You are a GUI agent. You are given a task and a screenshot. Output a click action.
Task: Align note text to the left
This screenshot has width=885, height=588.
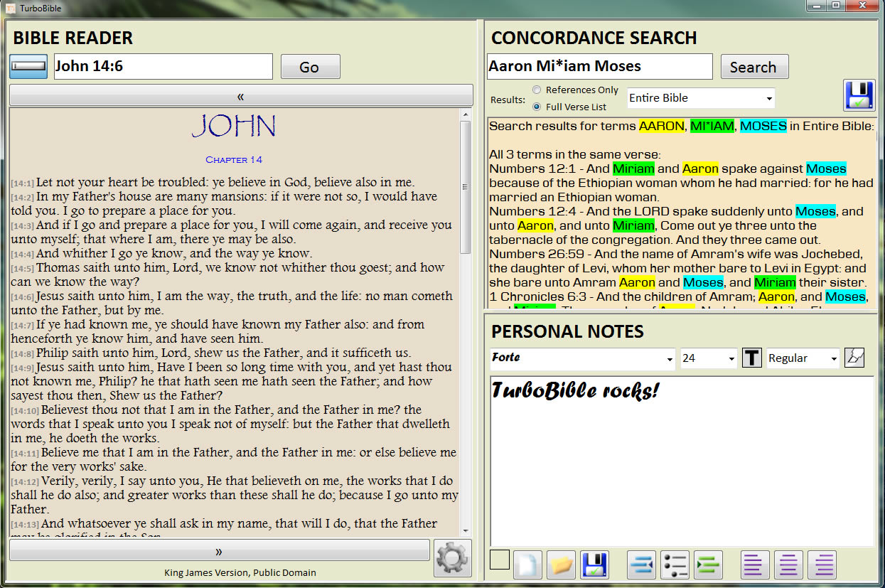(756, 565)
